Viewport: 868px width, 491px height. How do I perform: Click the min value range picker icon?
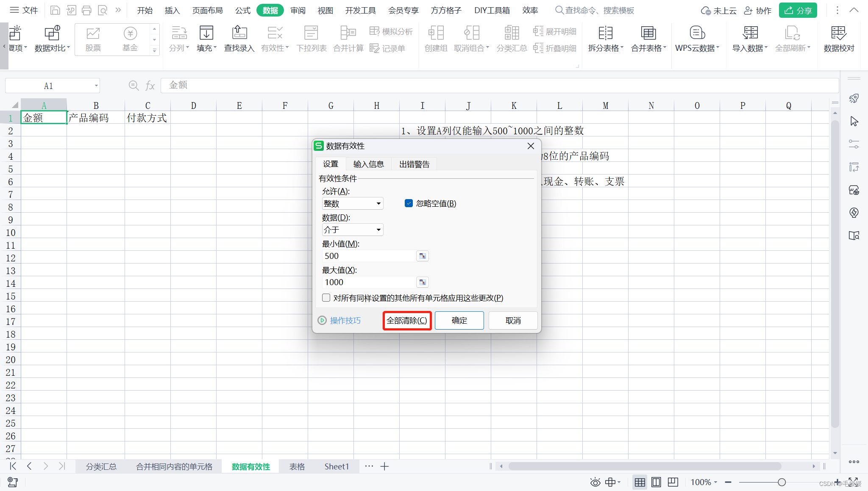422,256
